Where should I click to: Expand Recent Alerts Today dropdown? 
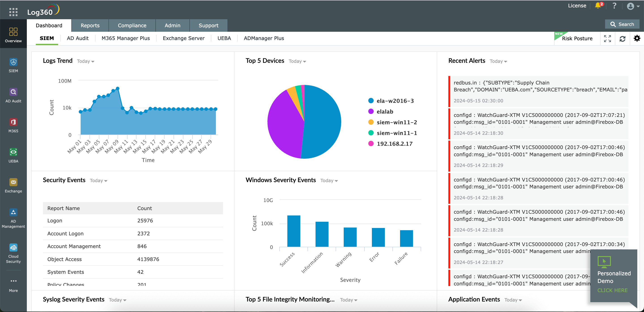pos(498,61)
